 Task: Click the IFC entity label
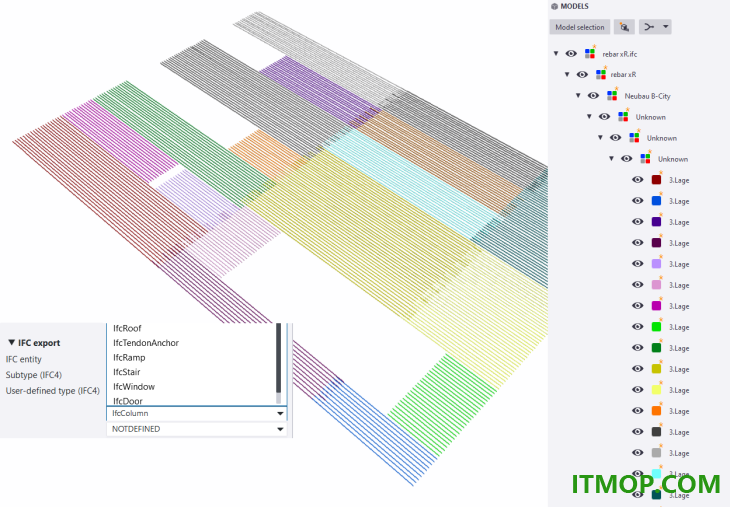click(23, 359)
